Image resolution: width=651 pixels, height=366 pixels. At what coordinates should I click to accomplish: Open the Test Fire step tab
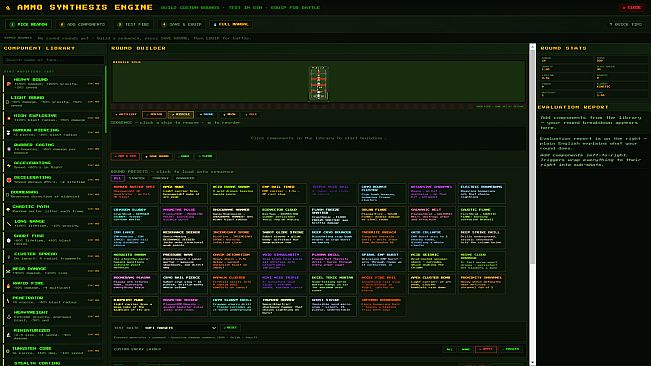[133, 24]
